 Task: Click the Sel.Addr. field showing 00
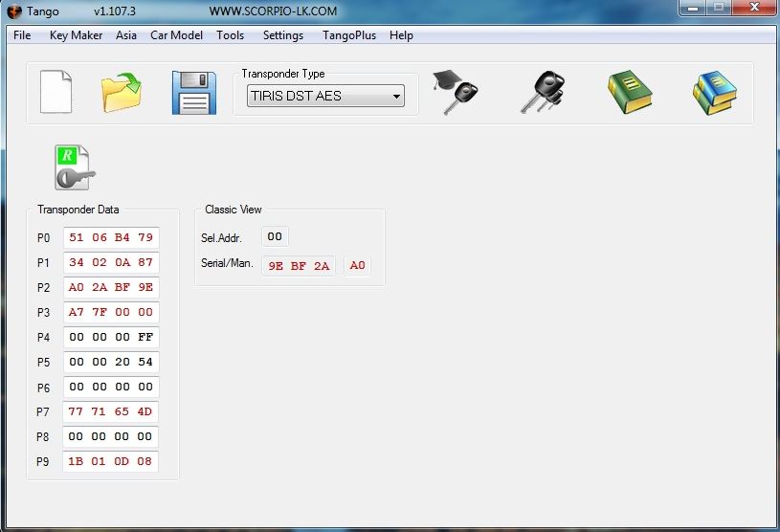pyautogui.click(x=275, y=236)
